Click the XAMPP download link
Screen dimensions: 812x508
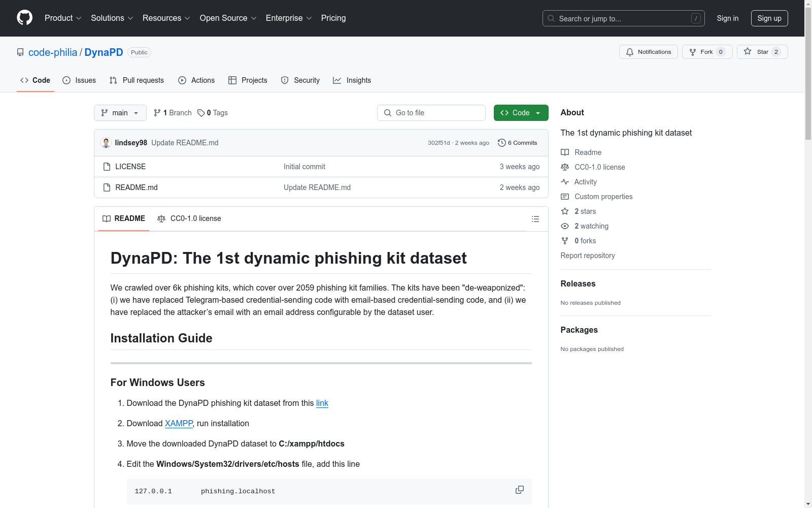point(179,423)
